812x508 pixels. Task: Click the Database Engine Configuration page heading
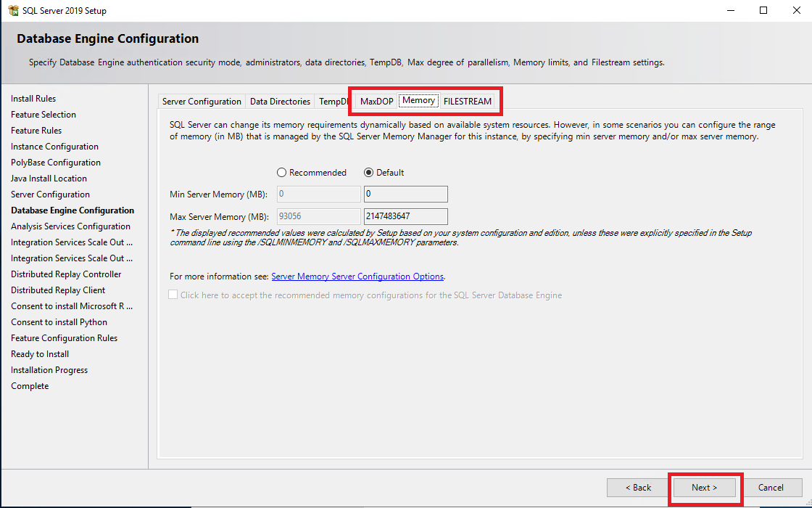click(108, 39)
